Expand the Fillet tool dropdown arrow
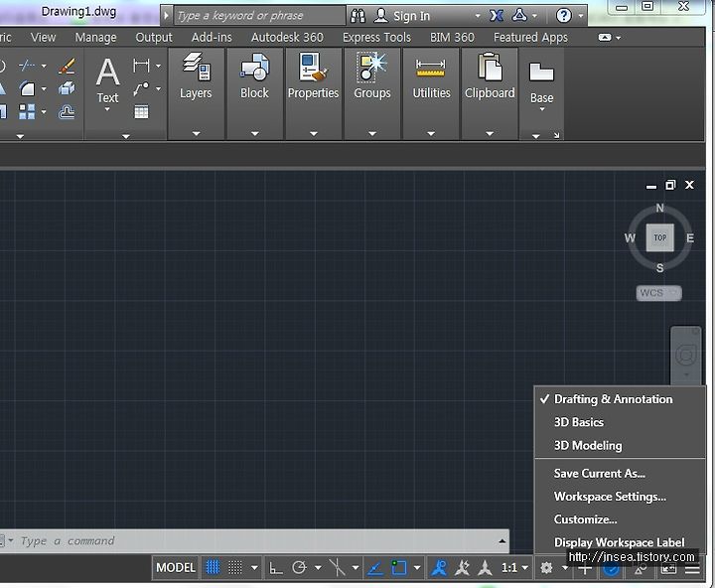Screen dimensions: 715x588 coord(44,88)
